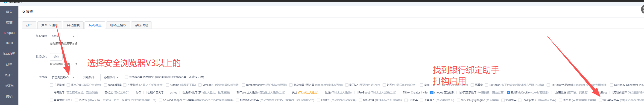Tick the 锐达 checkbox
The image size is (644, 105).
coord(290,93)
